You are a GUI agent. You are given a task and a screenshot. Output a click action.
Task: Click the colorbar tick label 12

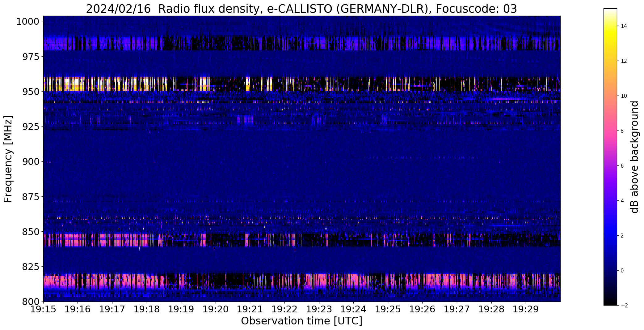(x=624, y=61)
